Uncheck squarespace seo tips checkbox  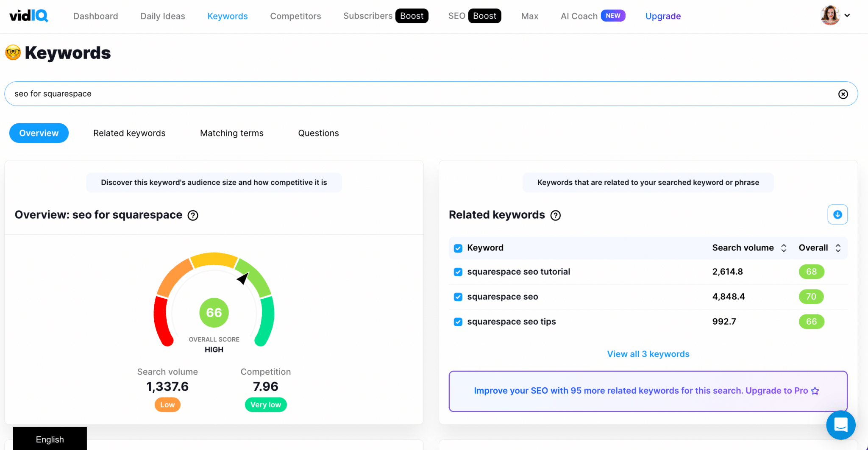pyautogui.click(x=458, y=322)
